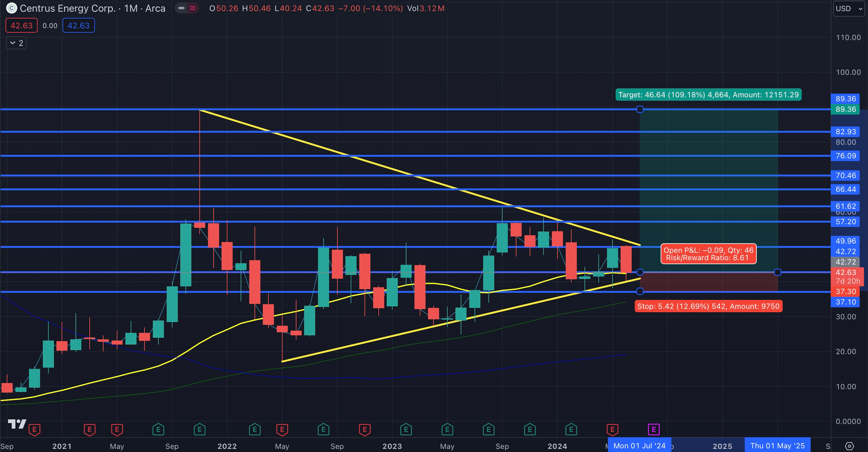Toggle the gray dash status pill

pyautogui.click(x=181, y=8)
